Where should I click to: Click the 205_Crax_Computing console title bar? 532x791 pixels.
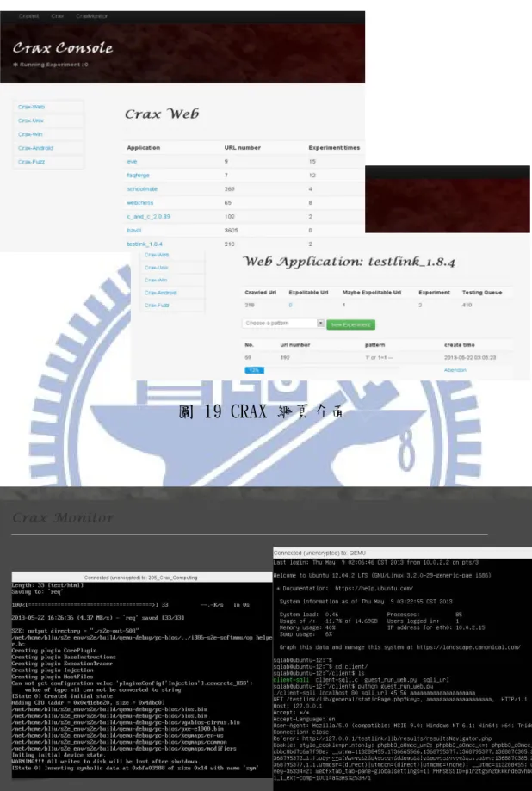pos(141,577)
